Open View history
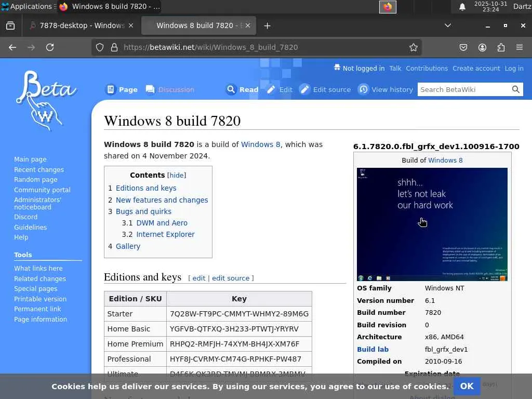Screen dimensions: 532x399 tap(386, 89)
